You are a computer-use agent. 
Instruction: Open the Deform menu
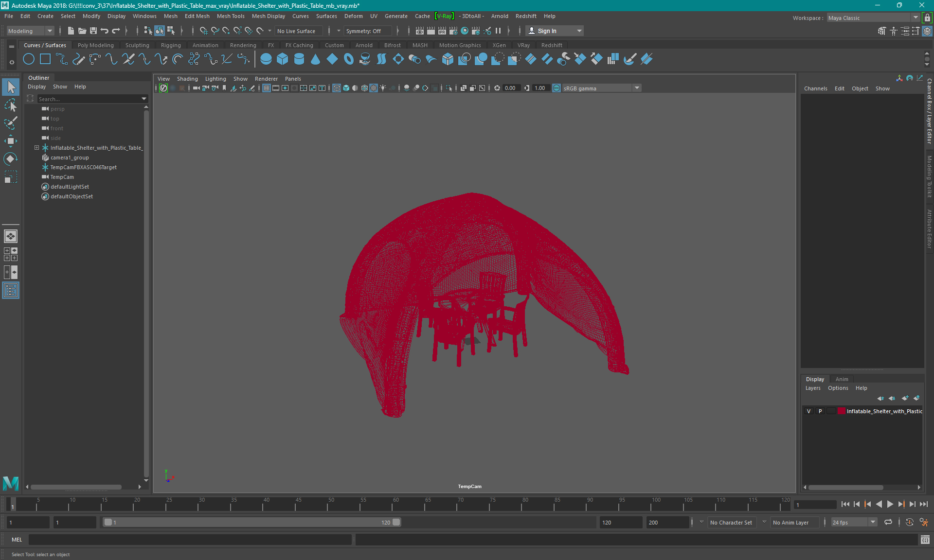[x=354, y=16]
